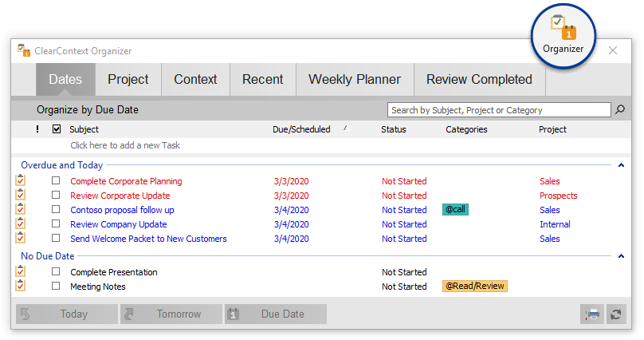The height and width of the screenshot is (340, 644).
Task: Select the Meeting Notes subject
Action: [x=98, y=287]
